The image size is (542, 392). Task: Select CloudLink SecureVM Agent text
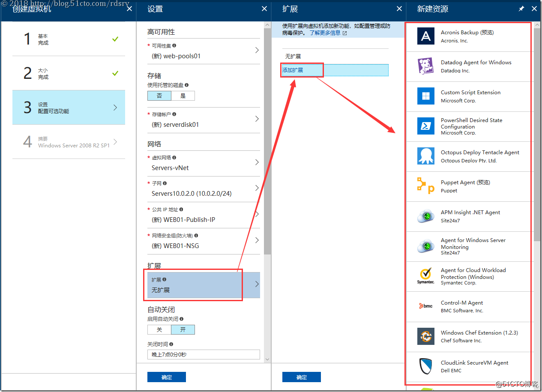(475, 363)
